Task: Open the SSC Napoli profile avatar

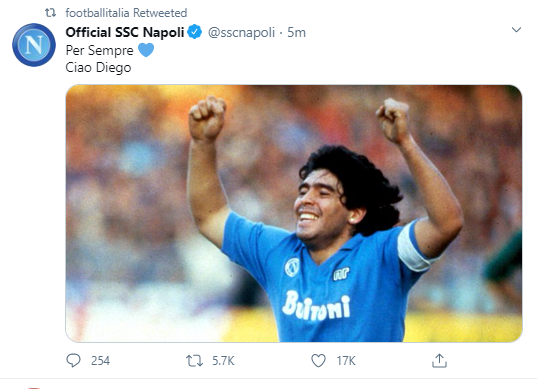Action: coord(34,45)
